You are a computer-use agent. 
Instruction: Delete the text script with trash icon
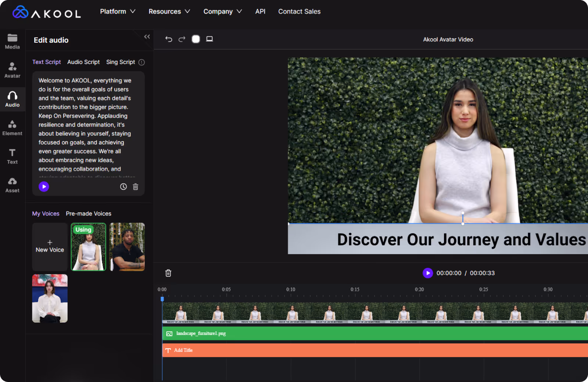click(136, 187)
